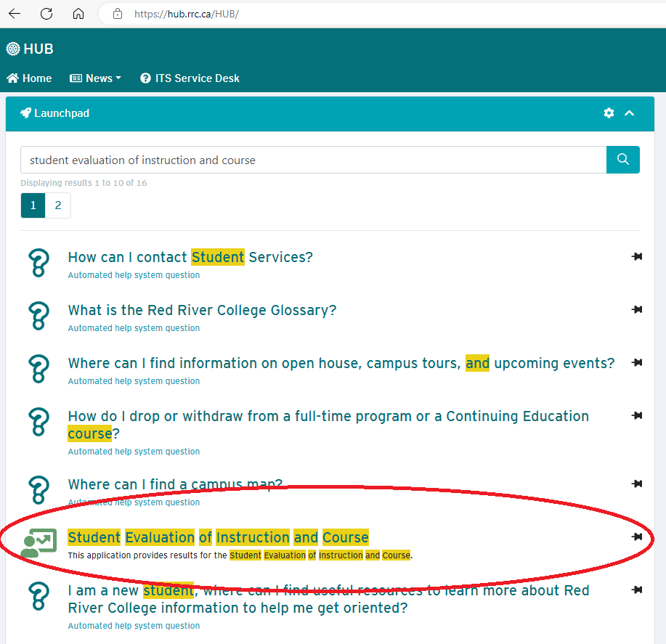666x644 pixels.
Task: Click the browser home icon
Action: [x=78, y=14]
